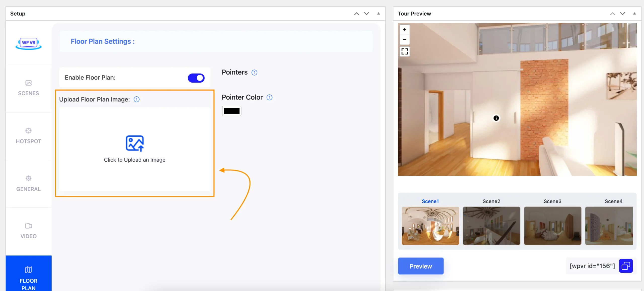Collapse the Setup panel
The width and height of the screenshot is (644, 291).
378,14
